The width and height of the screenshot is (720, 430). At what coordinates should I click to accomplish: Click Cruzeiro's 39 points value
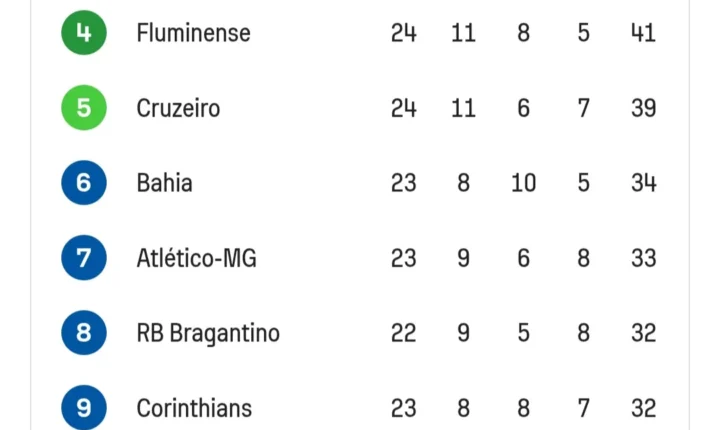click(643, 108)
